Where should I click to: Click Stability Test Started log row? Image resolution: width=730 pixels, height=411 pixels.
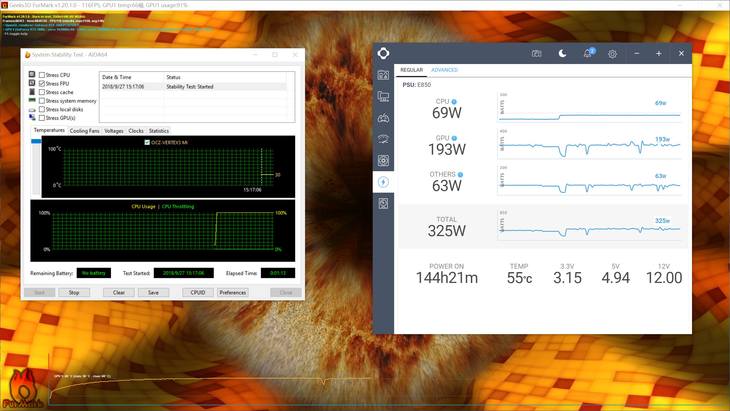point(194,87)
